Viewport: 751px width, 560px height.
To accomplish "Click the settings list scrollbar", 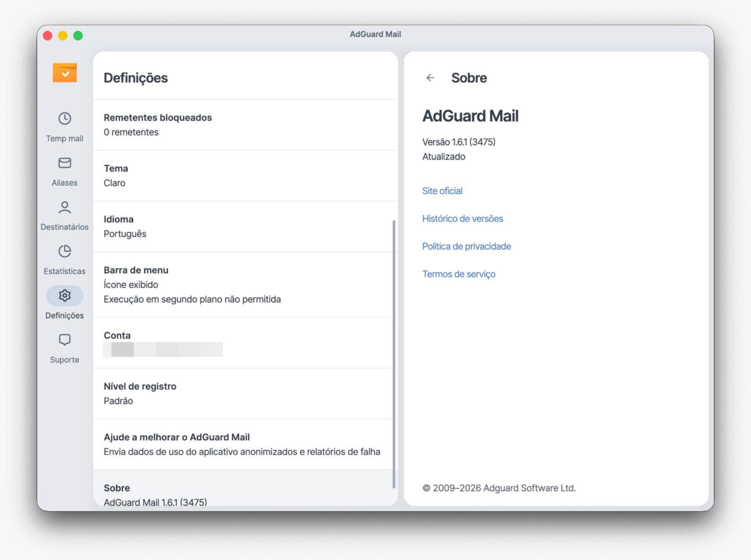I will (x=394, y=354).
